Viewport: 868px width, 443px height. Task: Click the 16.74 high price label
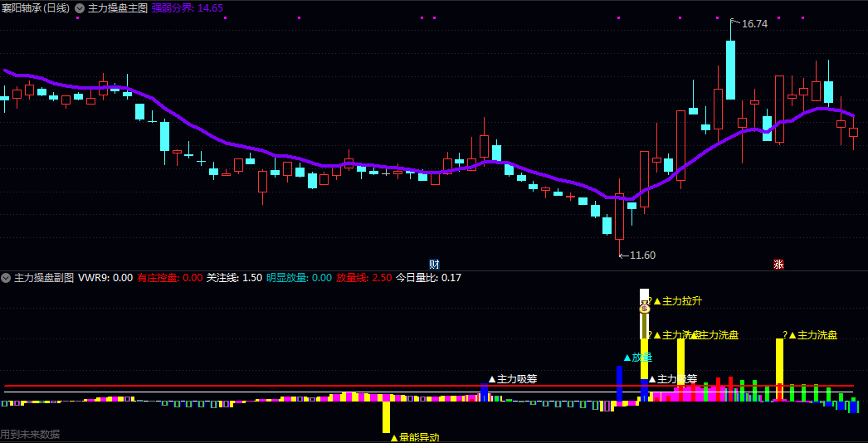(754, 24)
